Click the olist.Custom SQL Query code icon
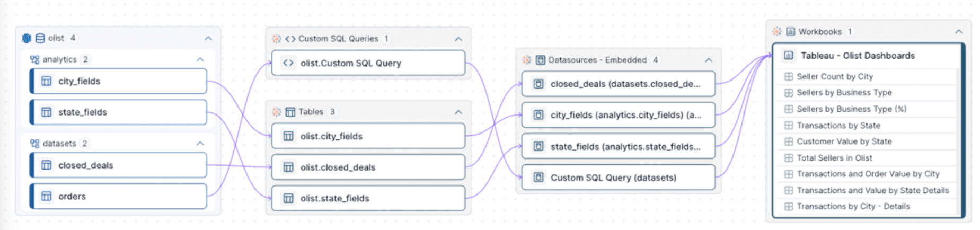980x230 pixels. 288,63
